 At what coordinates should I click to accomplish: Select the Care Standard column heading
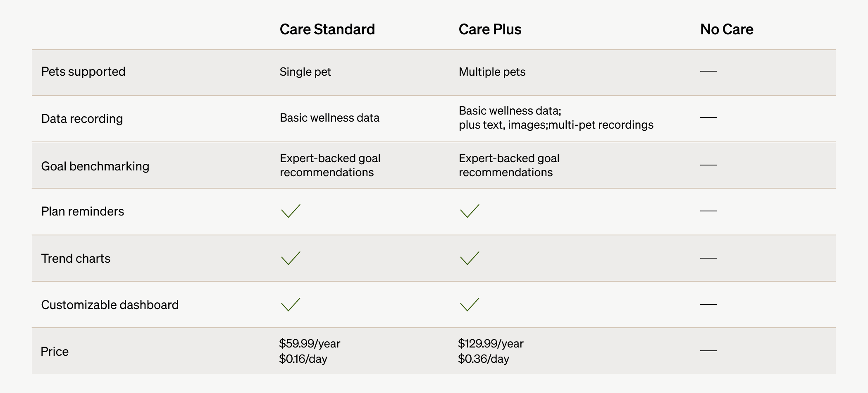327,29
